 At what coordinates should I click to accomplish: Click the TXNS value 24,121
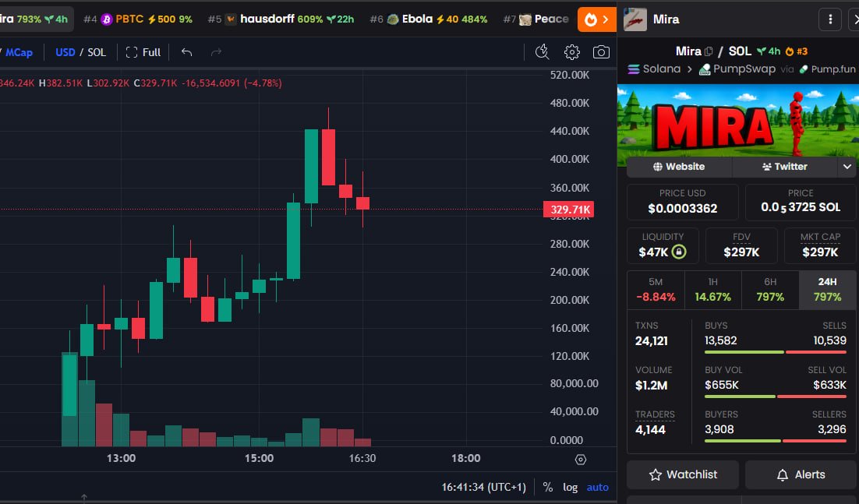652,341
